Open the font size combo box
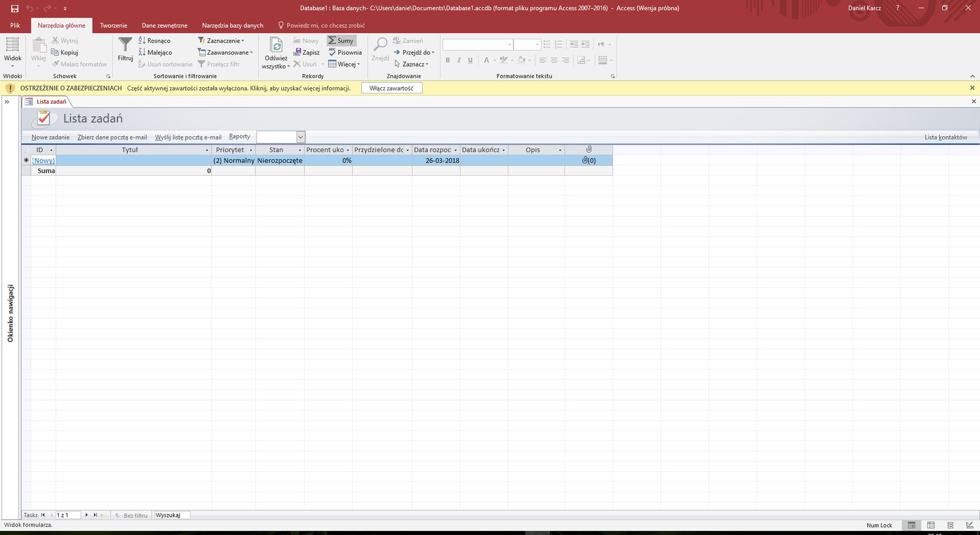The height and width of the screenshot is (535, 980). tap(526, 44)
